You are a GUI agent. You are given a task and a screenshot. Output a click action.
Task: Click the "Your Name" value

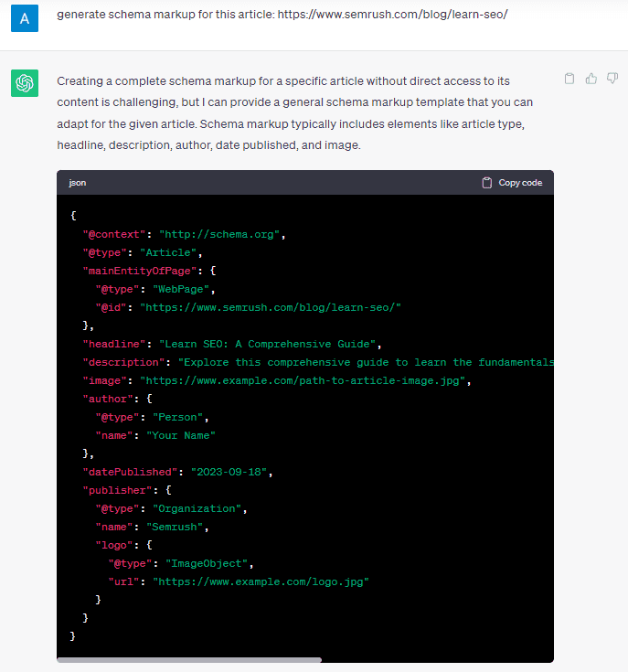click(x=181, y=436)
